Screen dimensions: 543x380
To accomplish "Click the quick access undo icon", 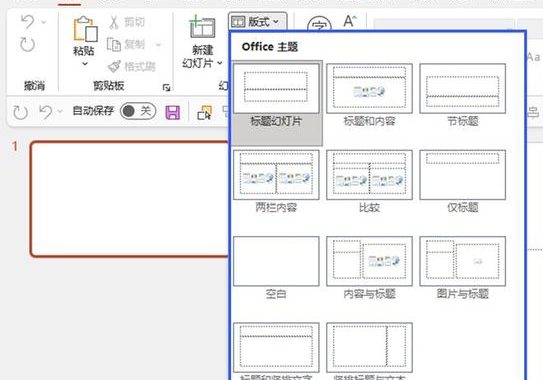I will click(45, 112).
